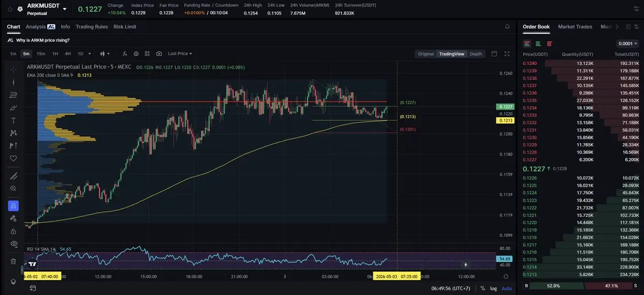Screen dimensions: 644x295
Task: Switch to the 1H timeframe
Action: pos(55,54)
